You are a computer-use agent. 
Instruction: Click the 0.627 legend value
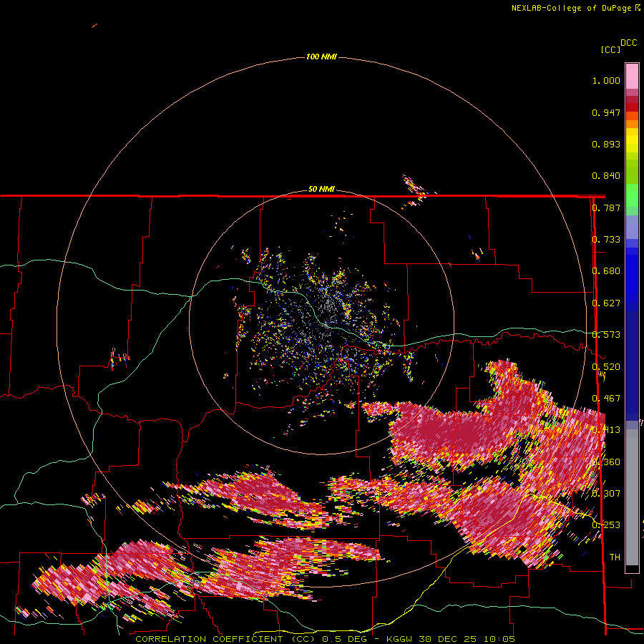click(606, 303)
